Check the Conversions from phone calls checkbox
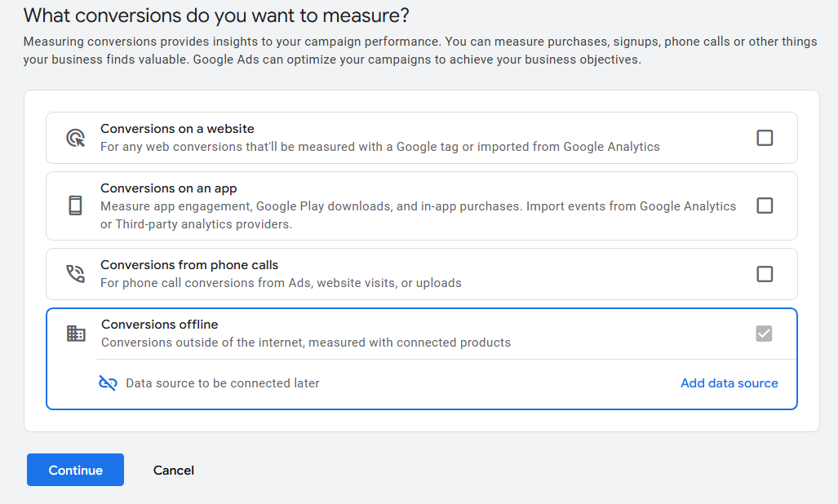Viewport: 838px width, 504px height. coord(765,273)
